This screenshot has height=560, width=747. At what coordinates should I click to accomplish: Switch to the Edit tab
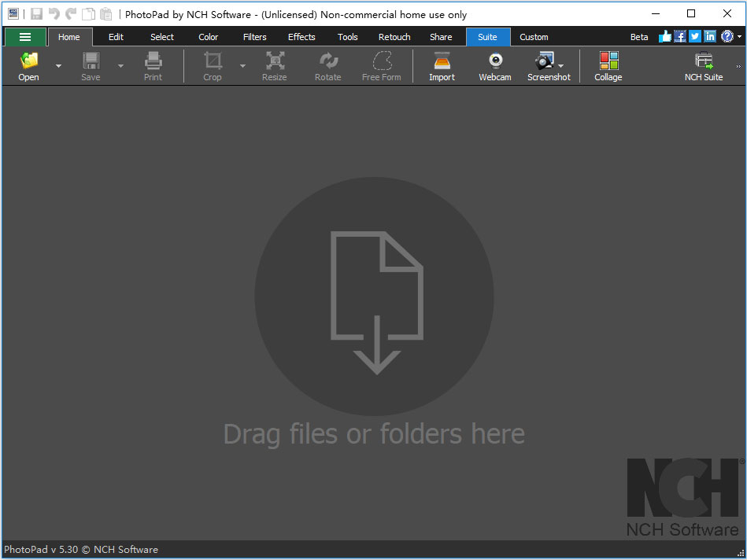click(x=116, y=37)
